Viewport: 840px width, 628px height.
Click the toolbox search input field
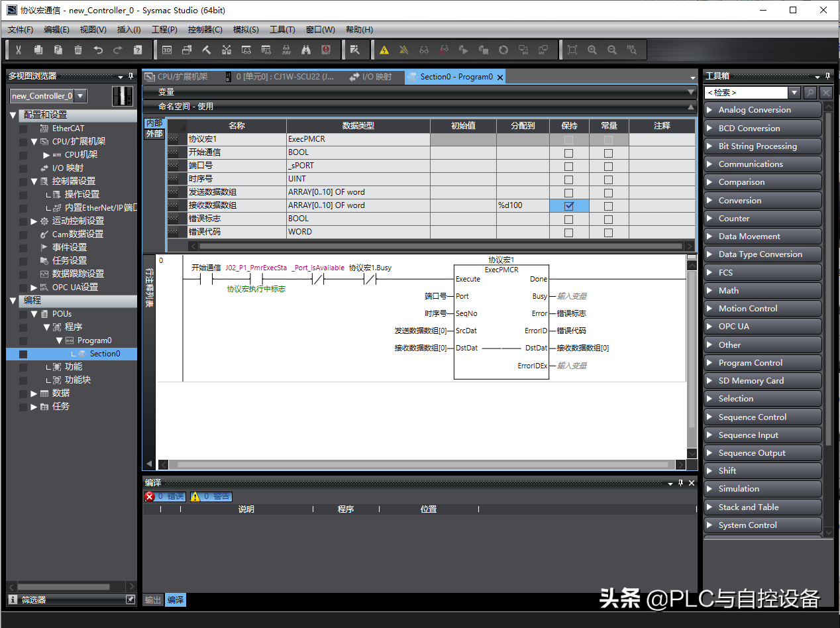point(745,93)
